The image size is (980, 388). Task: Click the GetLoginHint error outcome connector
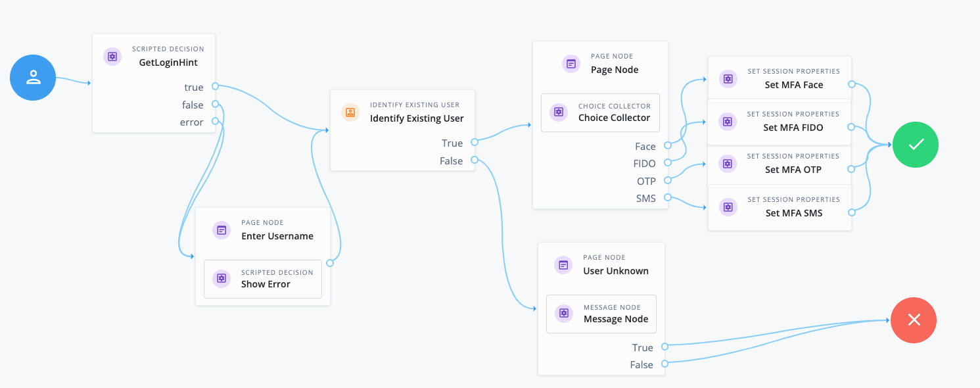tap(215, 122)
